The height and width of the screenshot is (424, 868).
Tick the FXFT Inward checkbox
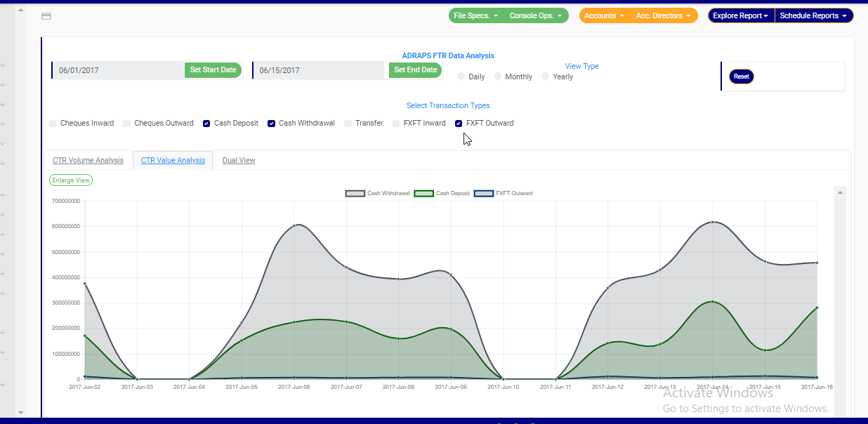coord(396,124)
